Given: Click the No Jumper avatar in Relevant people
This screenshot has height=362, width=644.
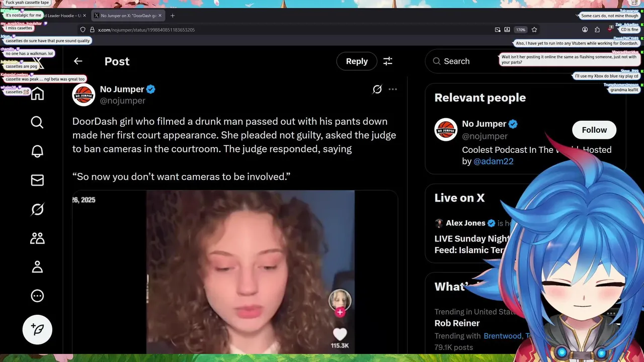Looking at the screenshot, I should 446,130.
